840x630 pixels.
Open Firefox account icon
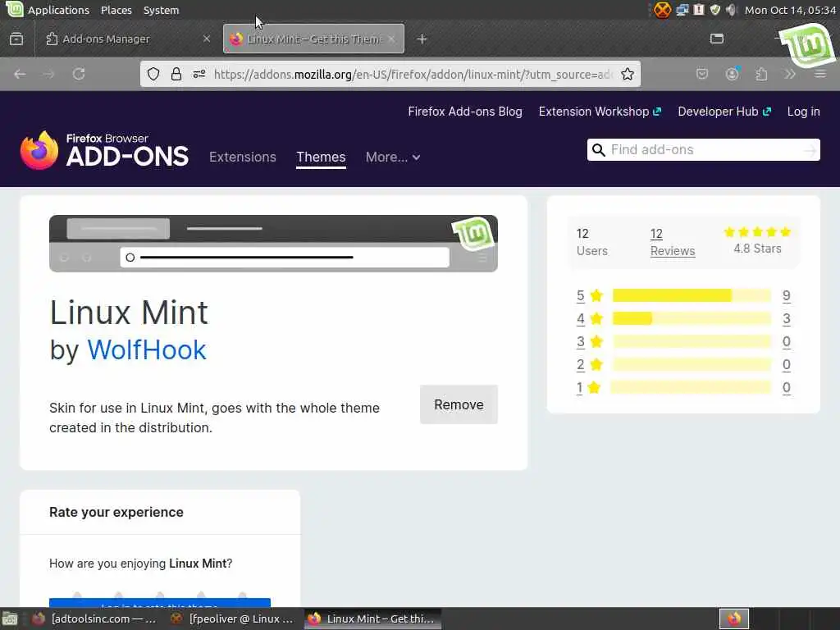click(x=733, y=74)
